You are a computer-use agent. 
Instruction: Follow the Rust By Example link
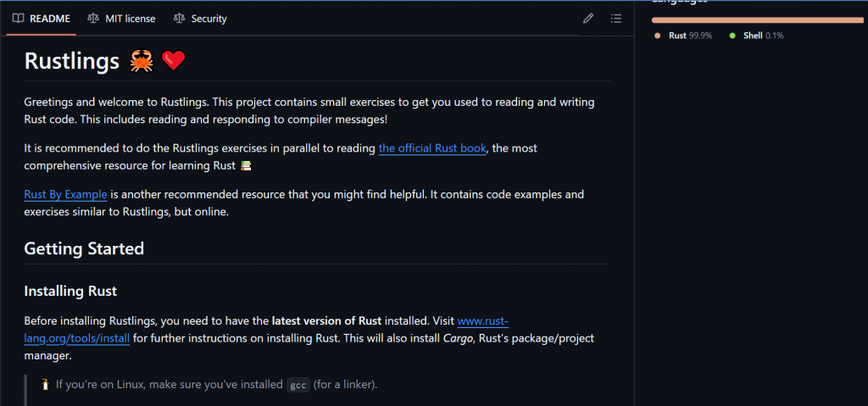65,194
